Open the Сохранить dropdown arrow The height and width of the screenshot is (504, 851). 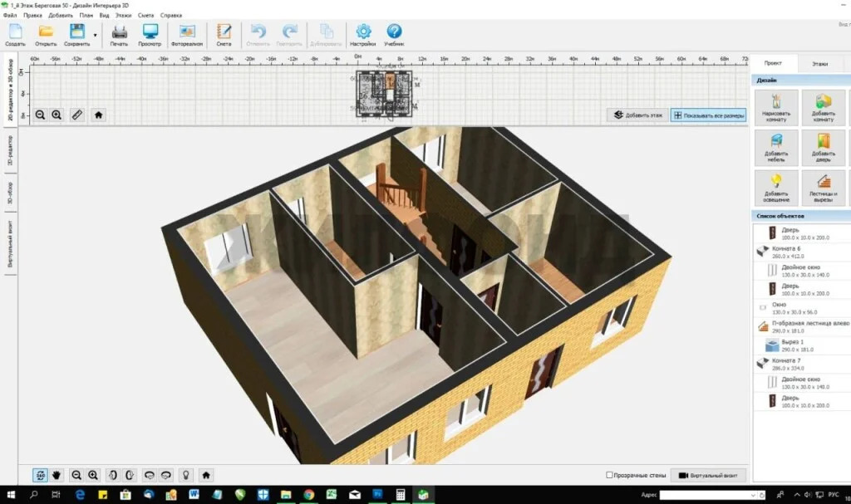pyautogui.click(x=95, y=36)
